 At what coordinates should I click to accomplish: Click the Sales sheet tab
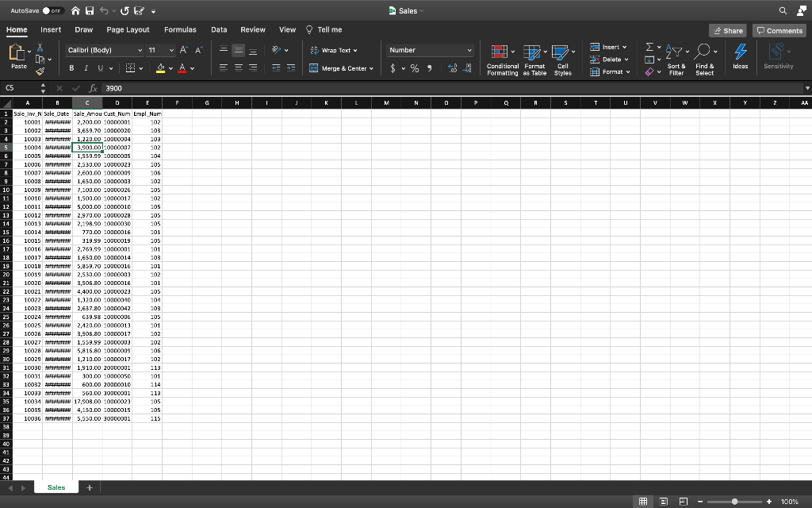(56, 487)
